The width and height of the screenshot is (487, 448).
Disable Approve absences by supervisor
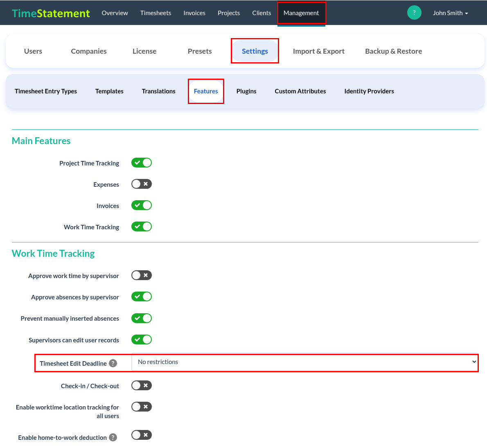click(141, 297)
